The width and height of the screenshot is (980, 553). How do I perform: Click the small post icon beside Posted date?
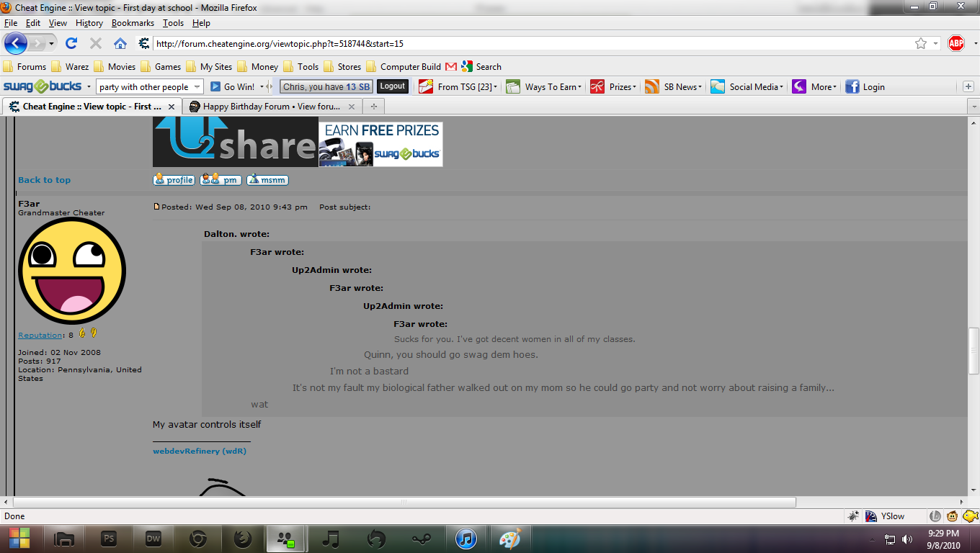156,207
